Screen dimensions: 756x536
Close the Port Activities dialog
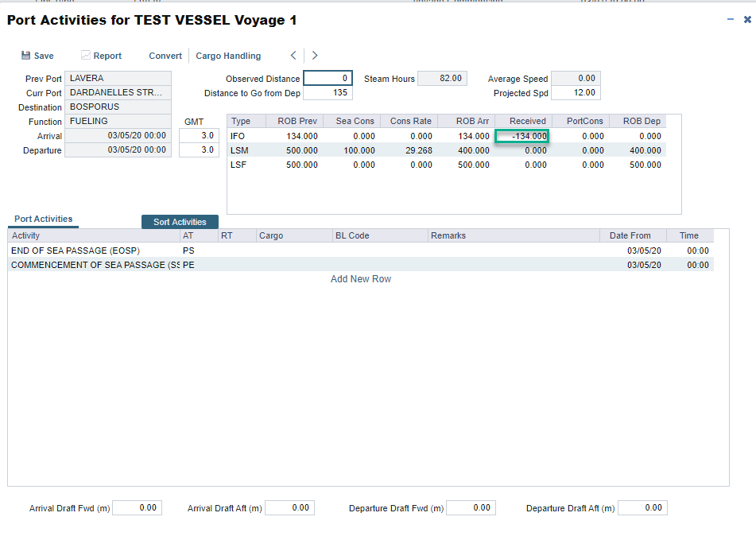click(x=747, y=19)
